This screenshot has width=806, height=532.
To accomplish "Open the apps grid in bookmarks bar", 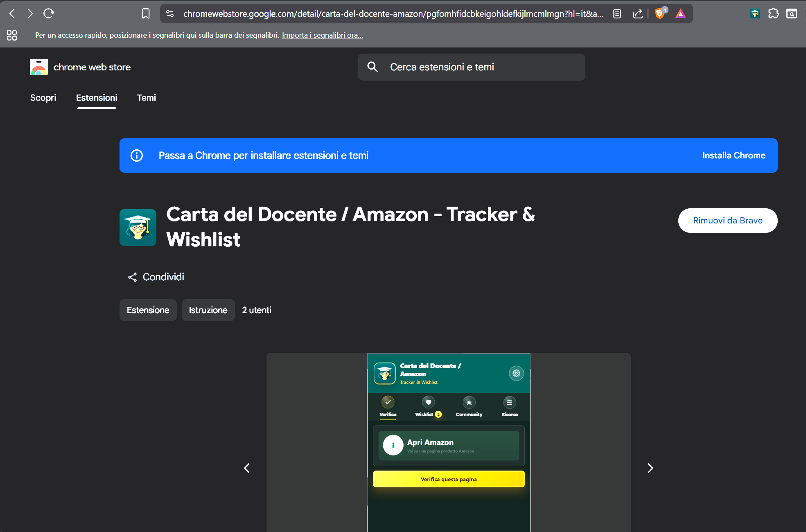I will (12, 35).
